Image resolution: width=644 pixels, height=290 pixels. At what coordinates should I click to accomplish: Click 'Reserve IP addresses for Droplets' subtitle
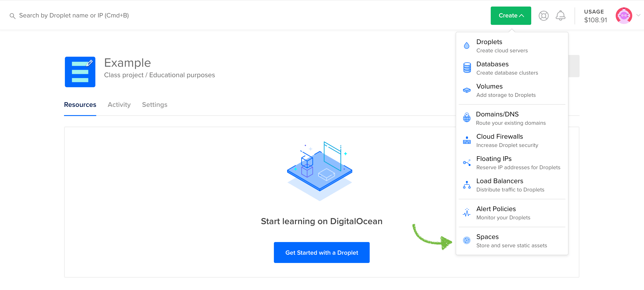tap(518, 167)
